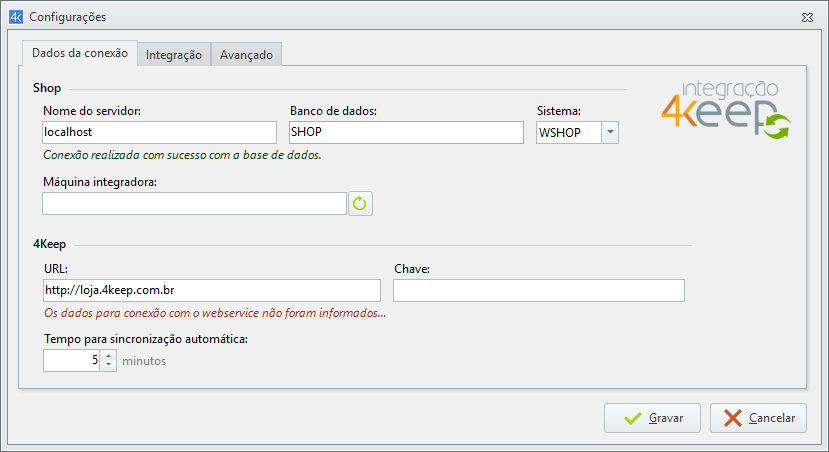Click the sync time minutes value box
This screenshot has height=452, width=829.
[x=72, y=360]
